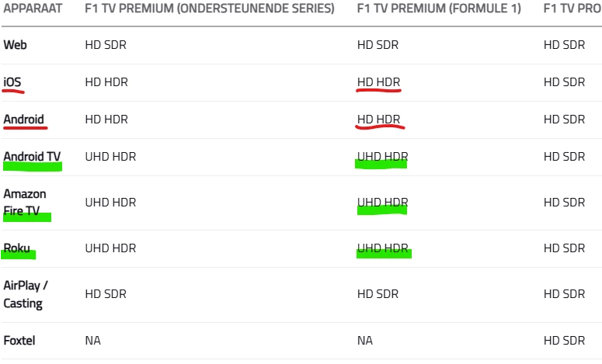Click red-underlined "HD HDR" in the iOS row
The width and height of the screenshot is (602, 364).
[x=378, y=82]
